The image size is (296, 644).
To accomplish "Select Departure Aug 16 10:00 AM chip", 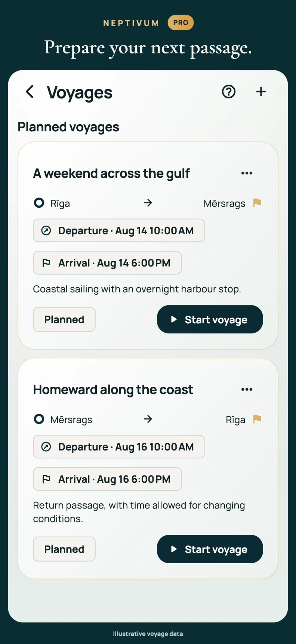I will pyautogui.click(x=119, y=447).
